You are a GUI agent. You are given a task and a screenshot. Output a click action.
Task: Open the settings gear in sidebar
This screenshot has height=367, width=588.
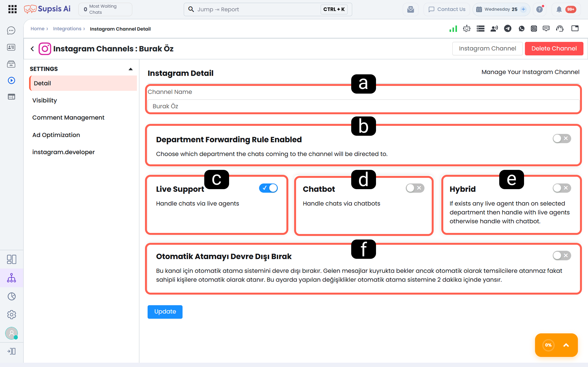click(x=11, y=315)
